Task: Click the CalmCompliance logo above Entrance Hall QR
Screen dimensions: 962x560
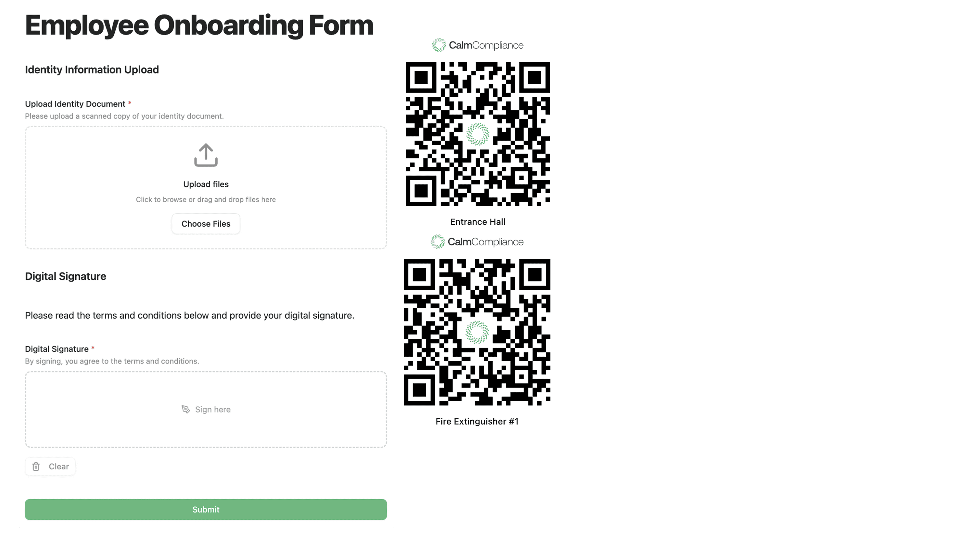Action: (478, 45)
